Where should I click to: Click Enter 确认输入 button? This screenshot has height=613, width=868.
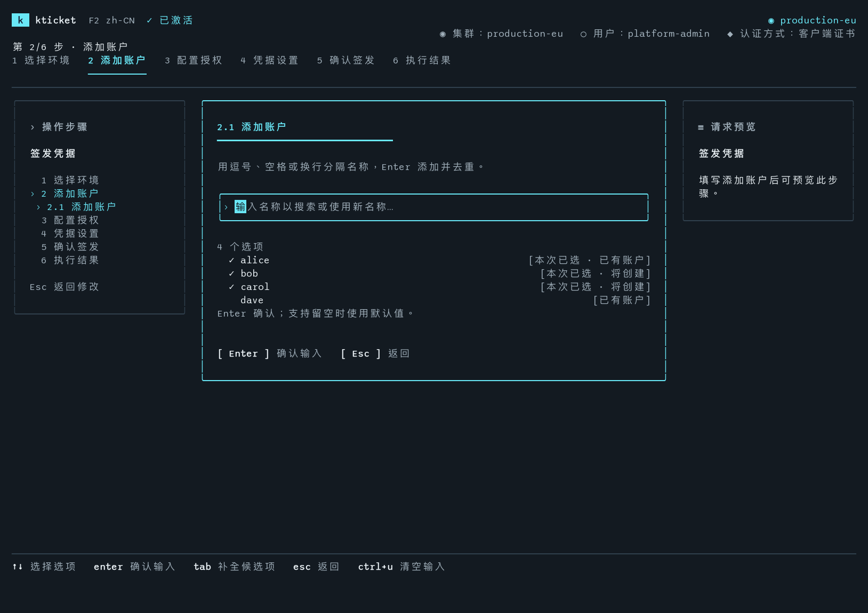click(270, 353)
